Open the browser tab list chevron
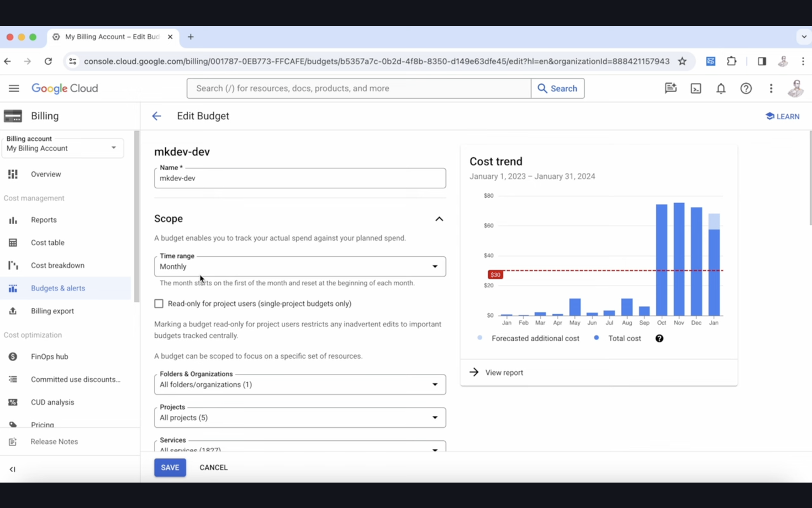This screenshot has width=812, height=508. pos(804,37)
